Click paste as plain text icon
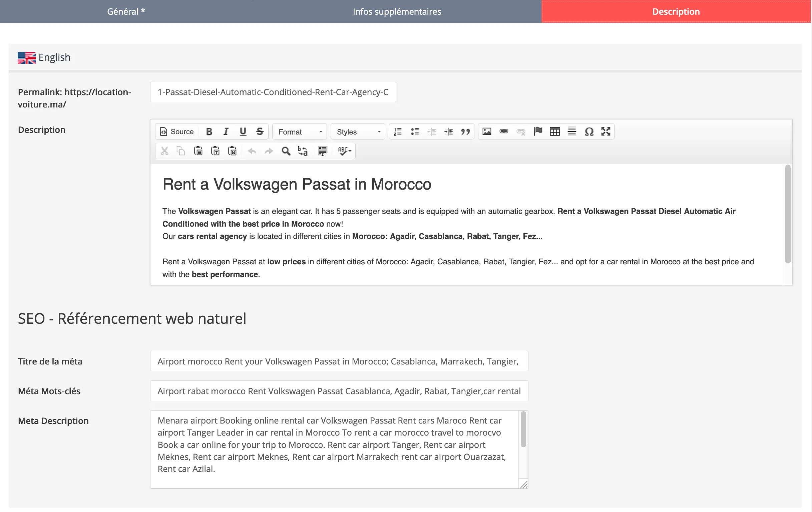Screen dimensions: 812x512 pos(215,151)
